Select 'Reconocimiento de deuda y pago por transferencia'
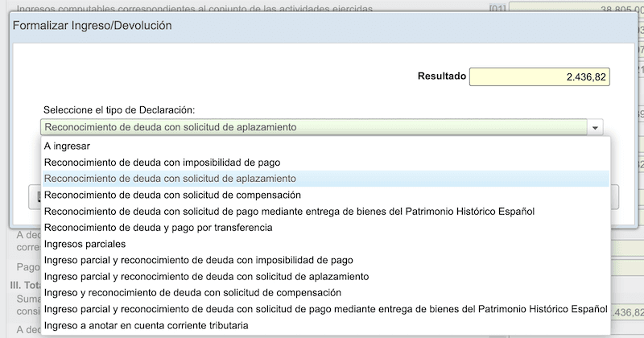The width and height of the screenshot is (644, 338). coord(326,228)
